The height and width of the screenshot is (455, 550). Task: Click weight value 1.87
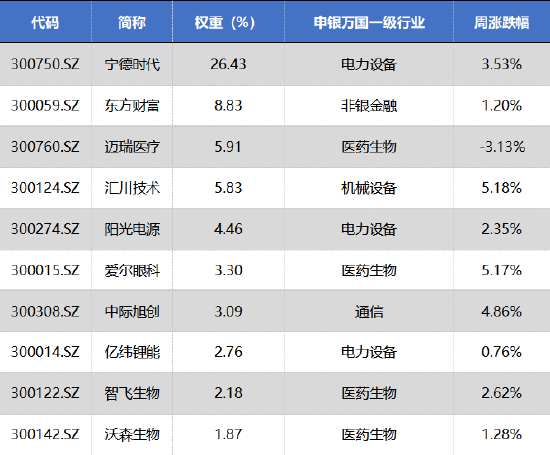point(228,434)
